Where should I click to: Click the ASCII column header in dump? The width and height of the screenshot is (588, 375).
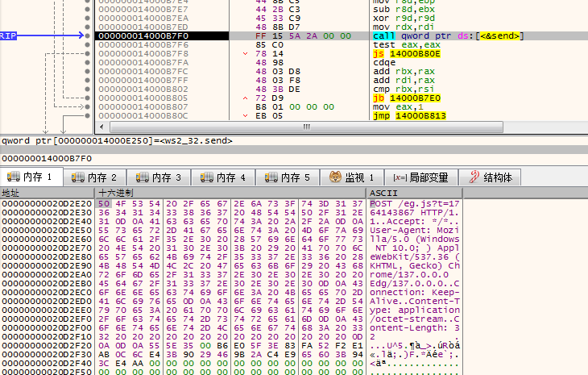(x=415, y=193)
